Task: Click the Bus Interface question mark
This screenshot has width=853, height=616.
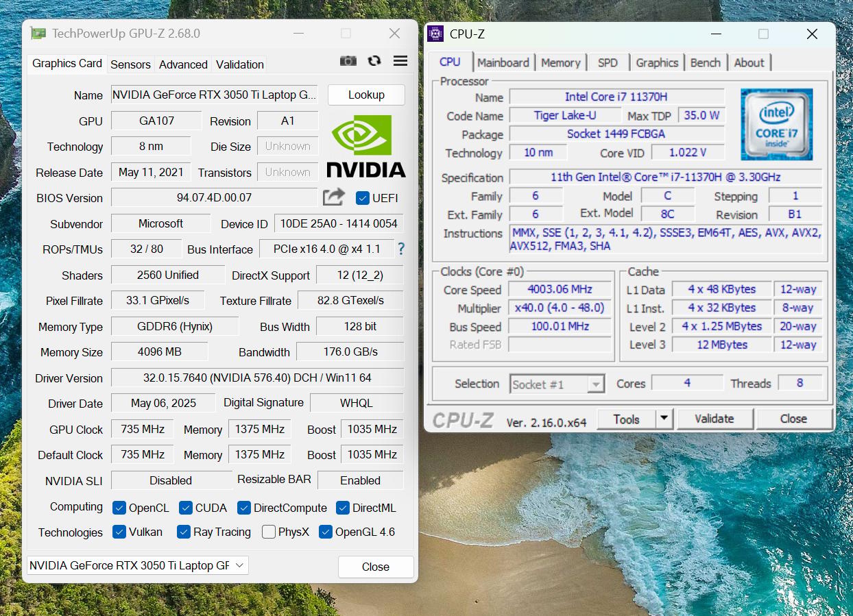Action: click(401, 249)
